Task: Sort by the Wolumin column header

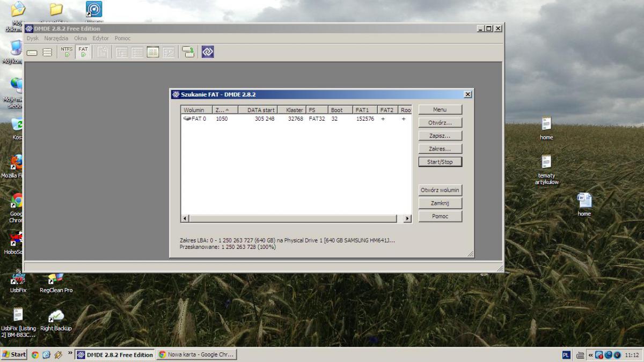Action: (196, 110)
